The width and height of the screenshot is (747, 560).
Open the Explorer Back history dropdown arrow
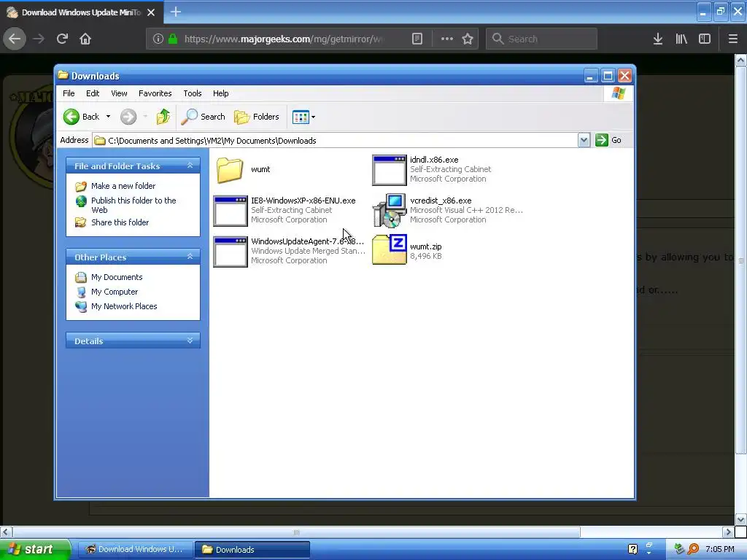[x=108, y=117]
